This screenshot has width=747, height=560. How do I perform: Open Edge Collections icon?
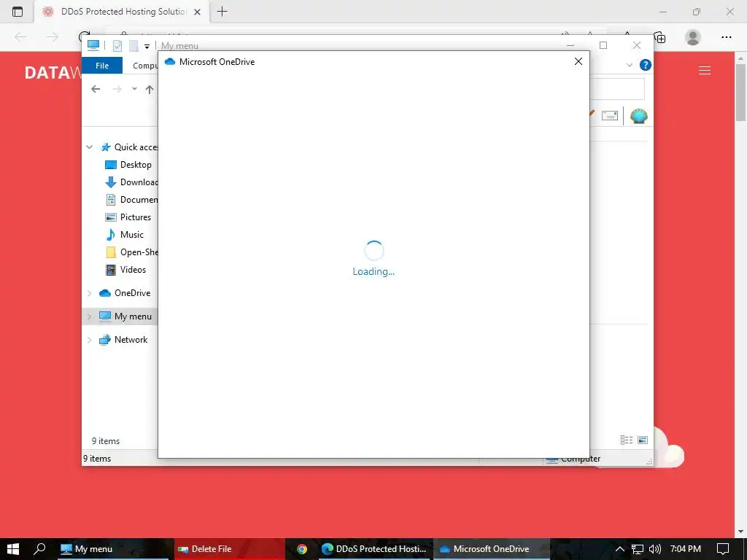point(659,37)
